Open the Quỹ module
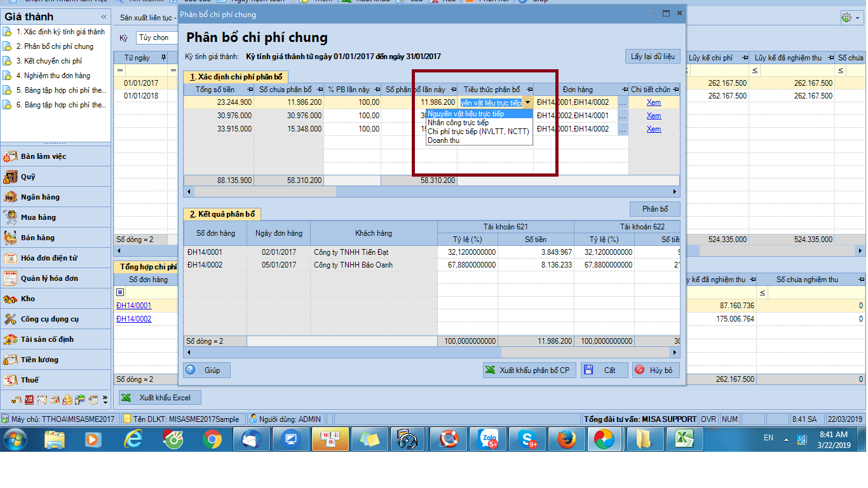The image size is (868, 488). pos(56,177)
